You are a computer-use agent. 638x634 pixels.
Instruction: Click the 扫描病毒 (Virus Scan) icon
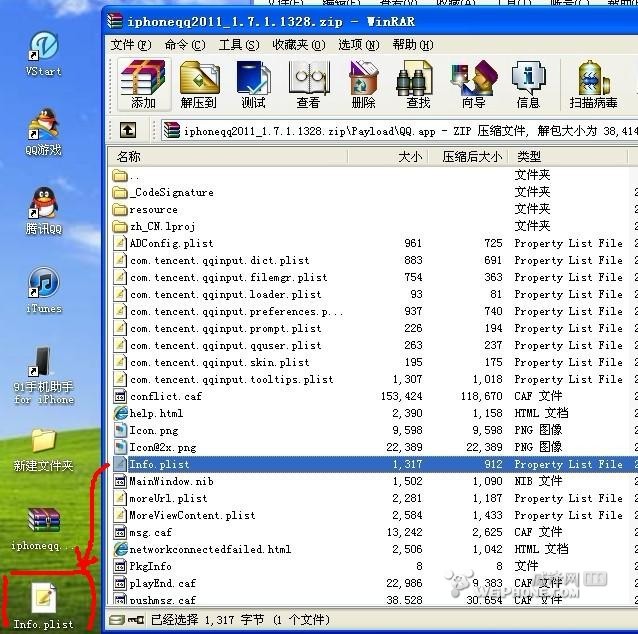click(593, 85)
